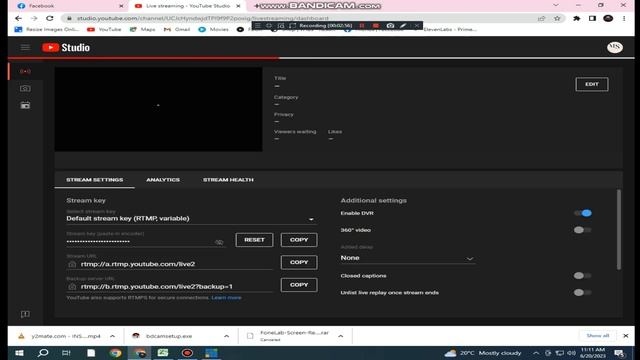The image size is (640, 360).
Task: Open the Gmail bookmark
Action: point(177,29)
